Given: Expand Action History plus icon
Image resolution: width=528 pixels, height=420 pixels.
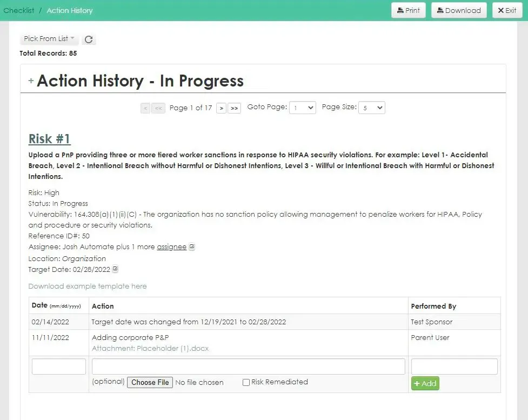Looking at the screenshot, I should pos(31,81).
